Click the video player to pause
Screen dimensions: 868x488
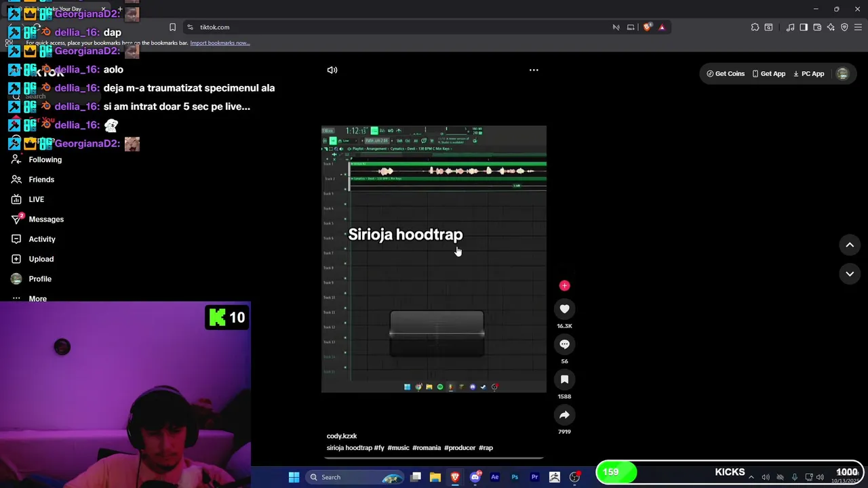click(x=434, y=259)
